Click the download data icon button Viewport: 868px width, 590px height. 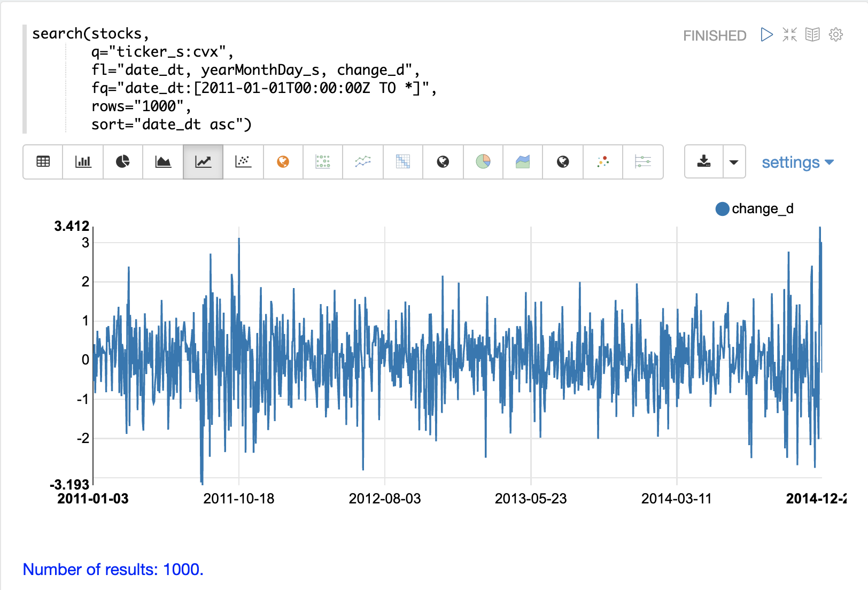click(704, 161)
